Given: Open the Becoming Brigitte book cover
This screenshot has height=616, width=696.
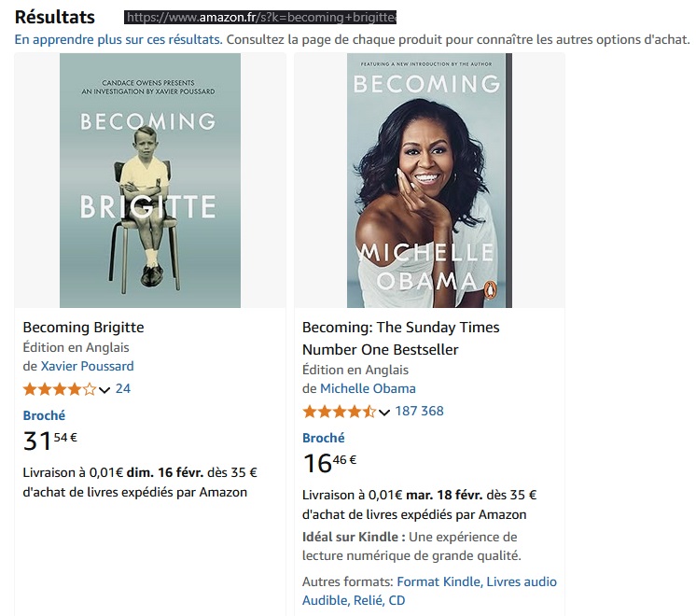Looking at the screenshot, I should [x=150, y=180].
